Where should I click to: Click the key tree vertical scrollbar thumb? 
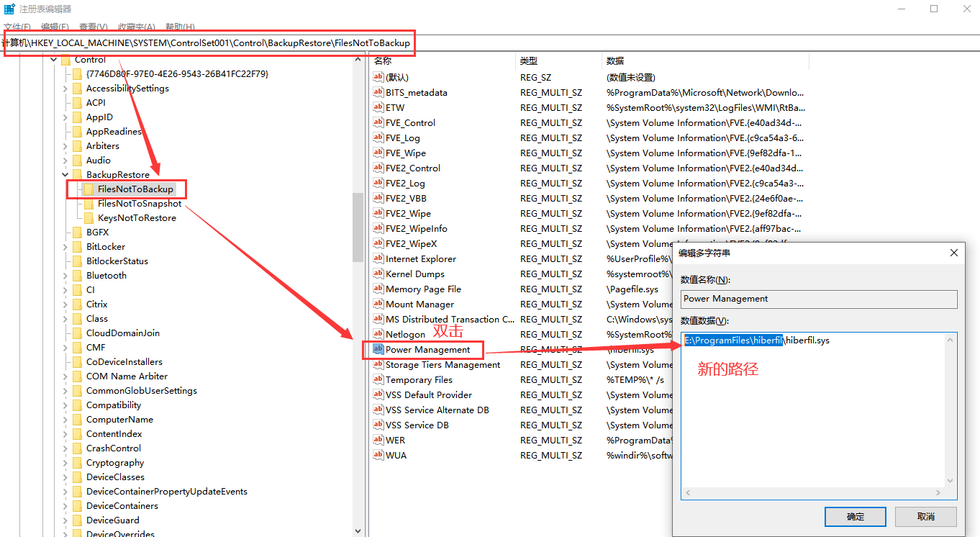click(358, 227)
